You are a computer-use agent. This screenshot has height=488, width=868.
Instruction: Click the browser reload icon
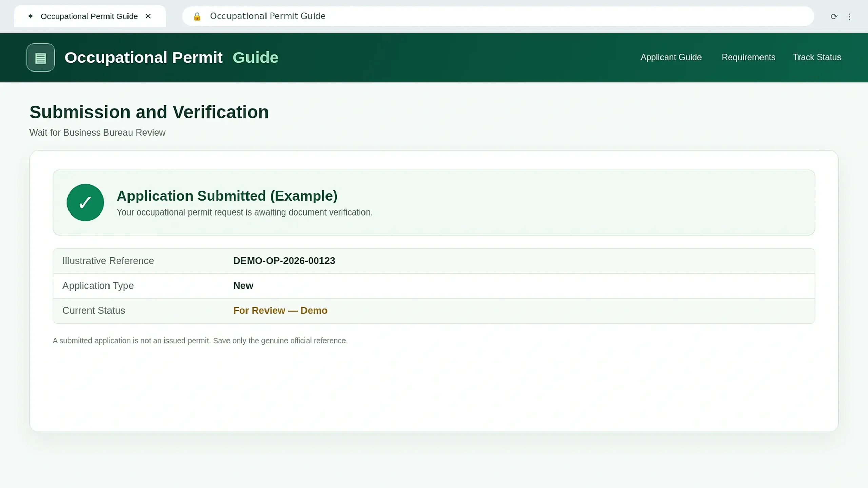coord(834,16)
